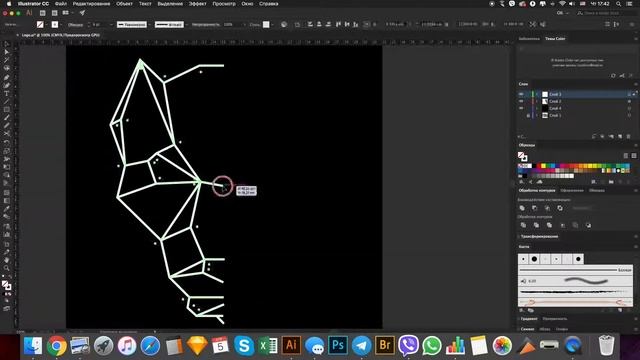
Task: Open the graphic style dropdown arrow
Action: tap(273, 24)
